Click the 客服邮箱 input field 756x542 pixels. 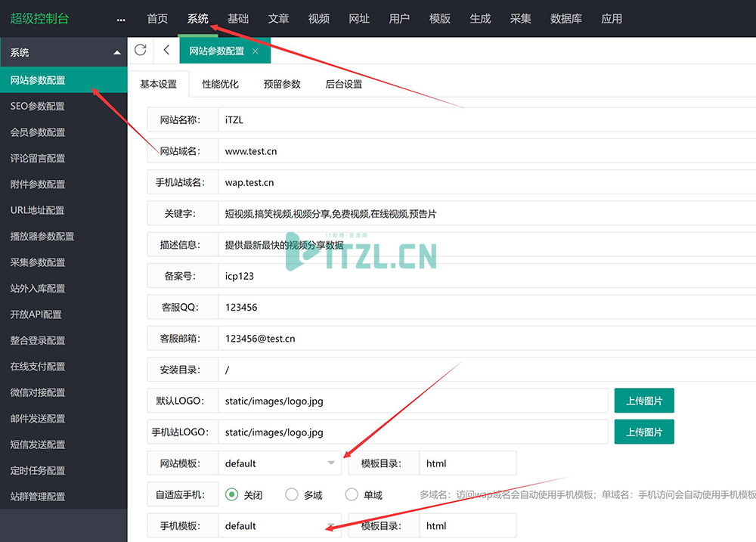tap(484, 339)
